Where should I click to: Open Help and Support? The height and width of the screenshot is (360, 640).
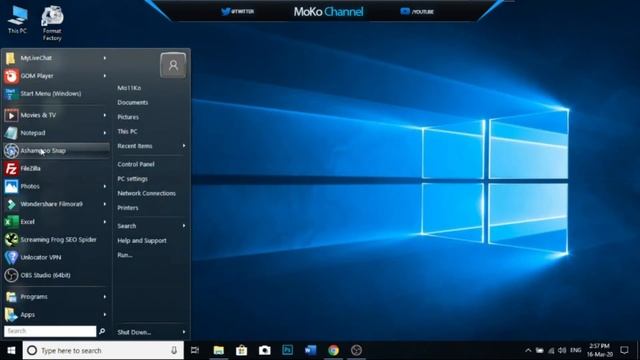142,240
